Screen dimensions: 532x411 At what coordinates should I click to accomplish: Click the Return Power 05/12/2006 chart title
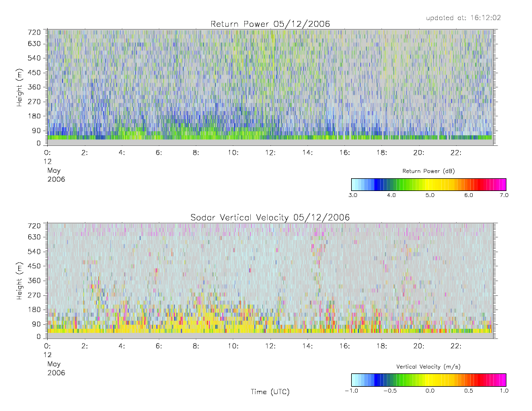(x=270, y=24)
